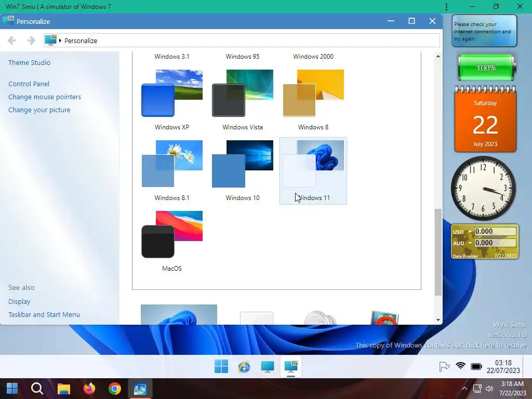Viewport: 532px width, 399px height.
Task: Click the Personalize address bar
Action: click(x=242, y=41)
